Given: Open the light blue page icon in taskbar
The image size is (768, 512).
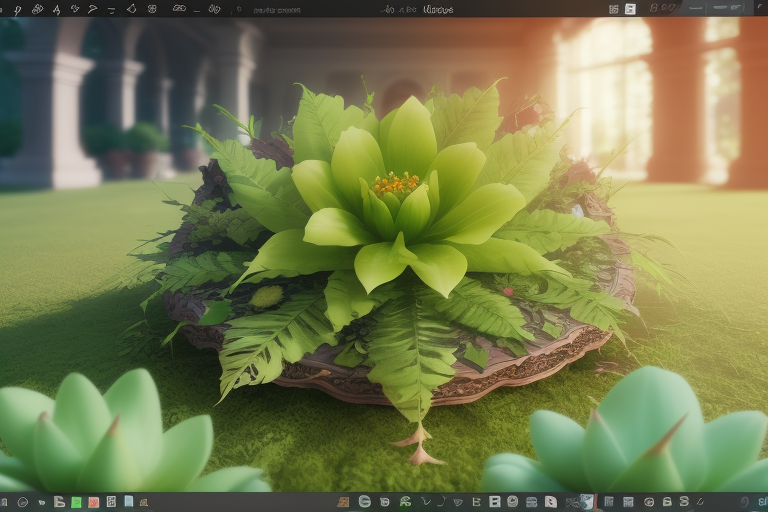Looking at the screenshot, I should tap(128, 501).
